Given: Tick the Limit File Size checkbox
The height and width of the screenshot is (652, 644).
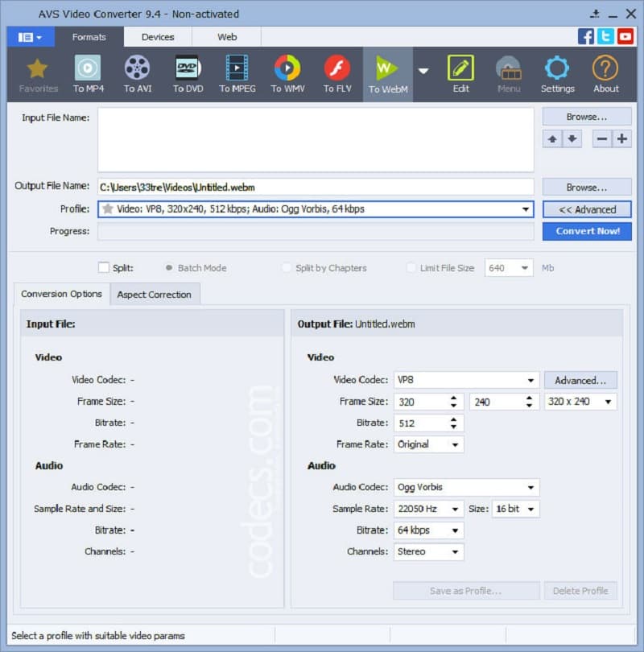Looking at the screenshot, I should click(411, 268).
